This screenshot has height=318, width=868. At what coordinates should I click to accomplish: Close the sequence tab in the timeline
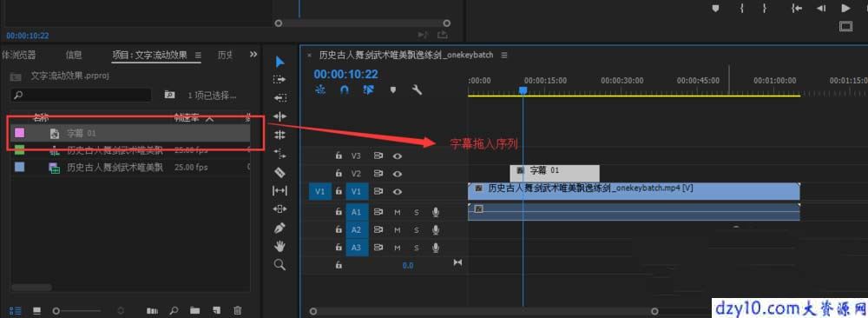[x=310, y=55]
